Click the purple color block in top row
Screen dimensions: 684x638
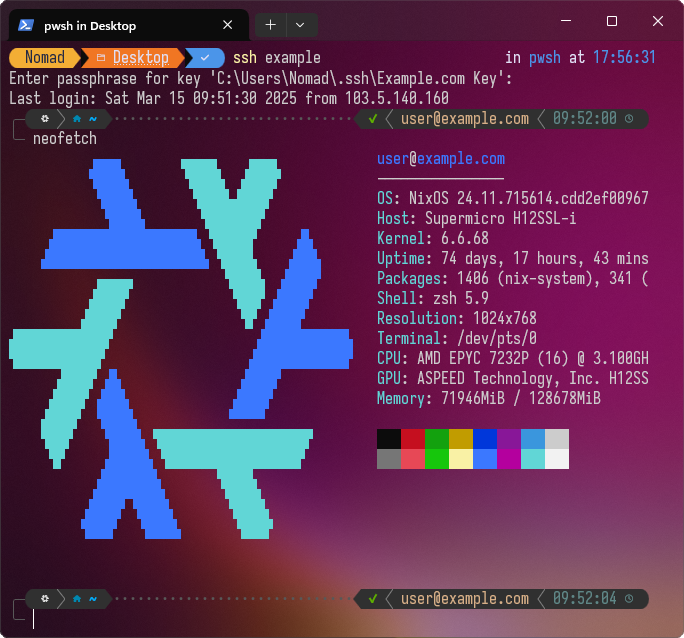click(509, 439)
